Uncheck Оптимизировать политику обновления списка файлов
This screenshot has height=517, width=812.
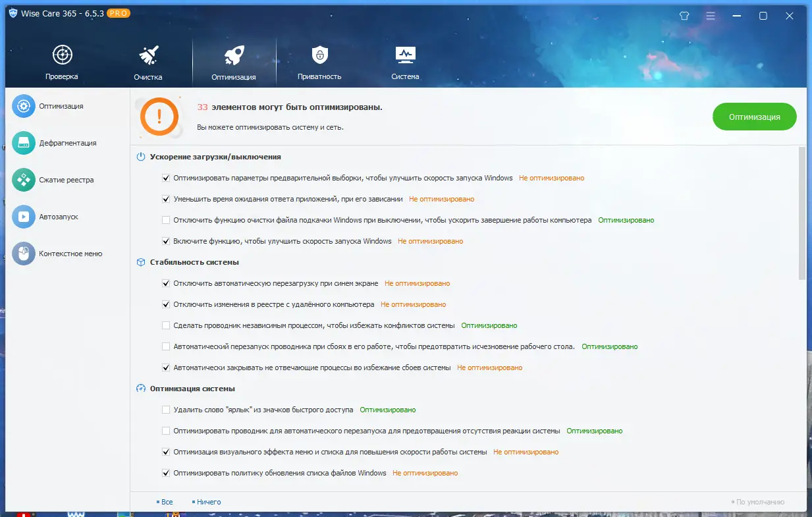[x=166, y=473]
